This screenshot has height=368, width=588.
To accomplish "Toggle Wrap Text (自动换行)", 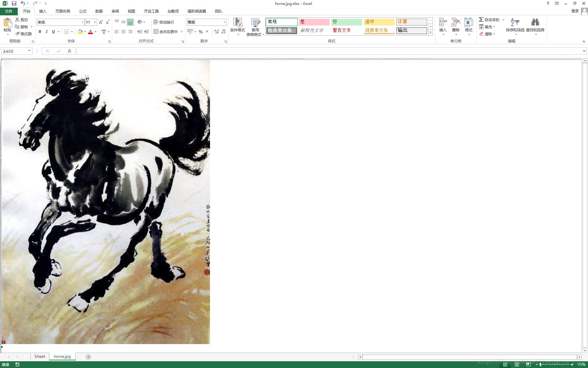I will 164,22.
